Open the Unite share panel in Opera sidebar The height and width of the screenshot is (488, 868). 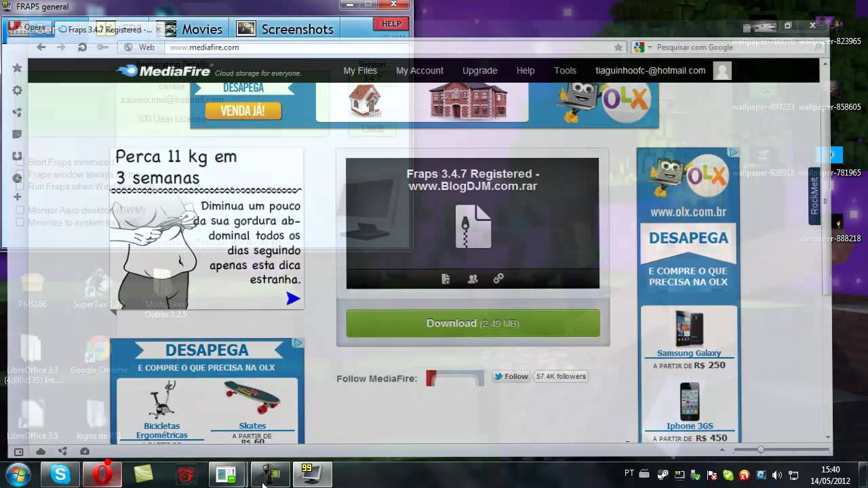[x=18, y=113]
